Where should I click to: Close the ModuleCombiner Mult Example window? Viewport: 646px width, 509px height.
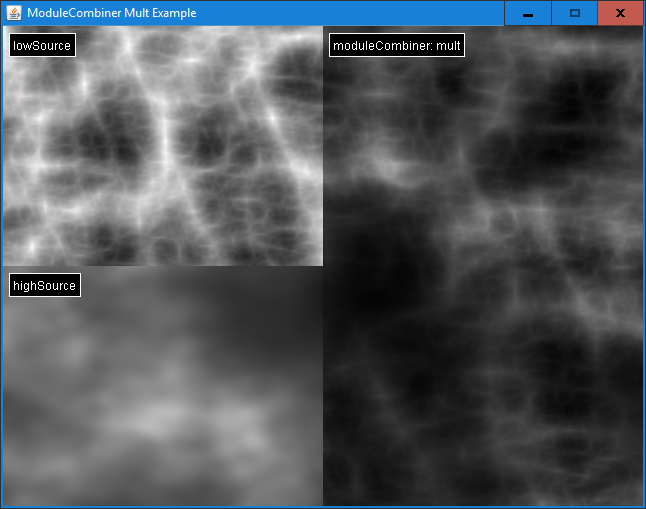pos(620,13)
